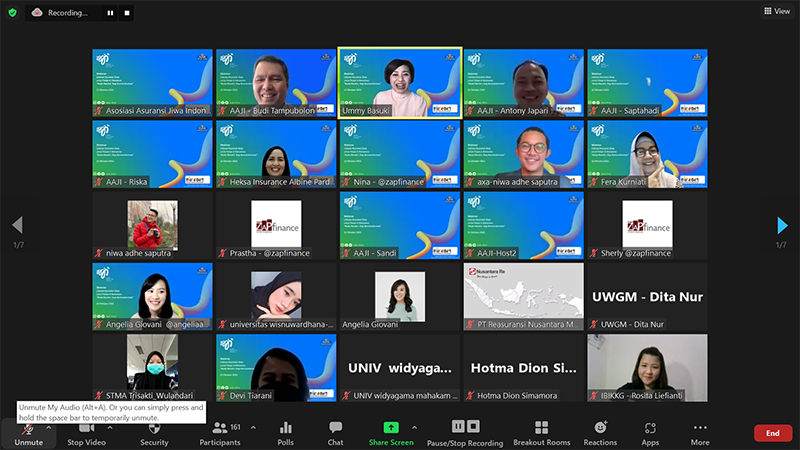Click niwa adhe saputra photo tile
This screenshot has height=450, width=800.
point(152,225)
